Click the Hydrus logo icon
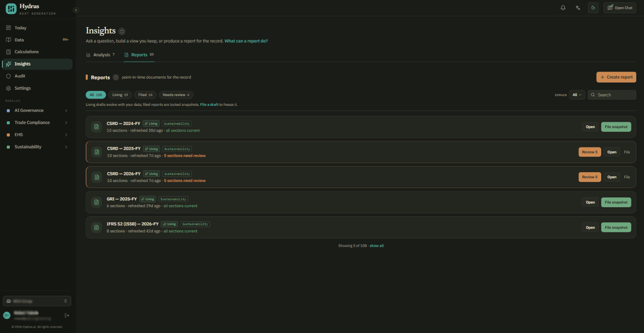The width and height of the screenshot is (644, 333). (x=11, y=9)
